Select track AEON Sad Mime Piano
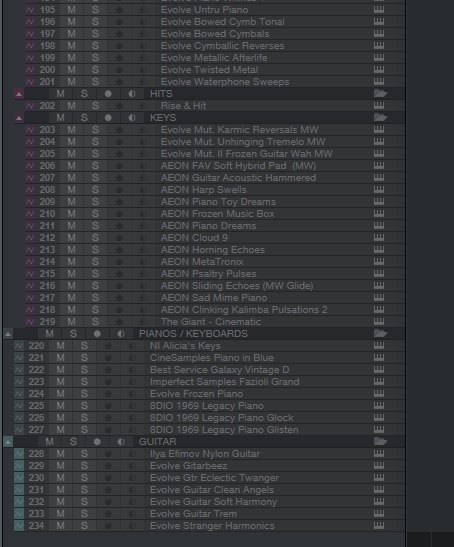The width and height of the screenshot is (454, 547). (214, 298)
